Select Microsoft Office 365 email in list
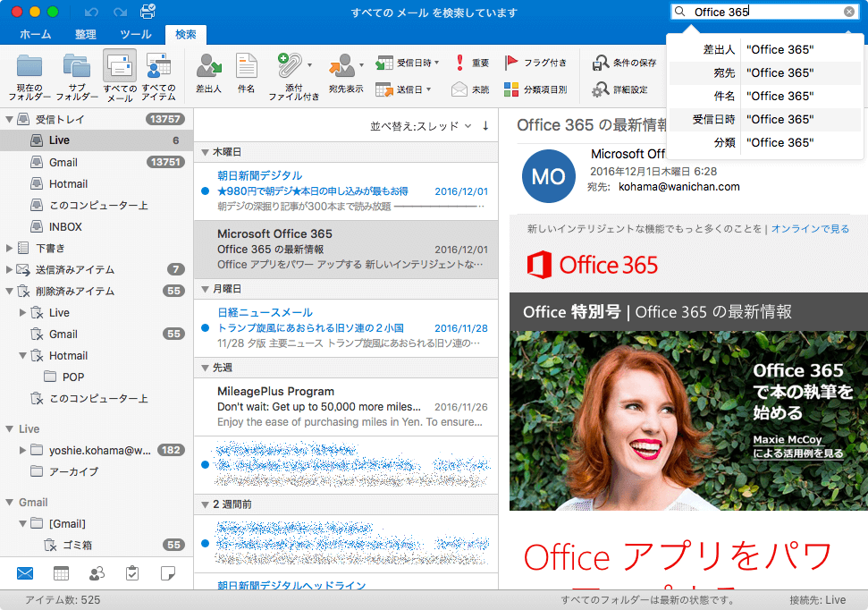Screen dimensions: 868x610 346,250
